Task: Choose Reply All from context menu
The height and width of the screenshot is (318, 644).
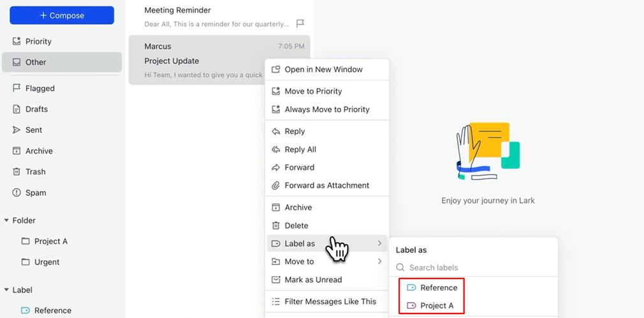Action: [300, 149]
